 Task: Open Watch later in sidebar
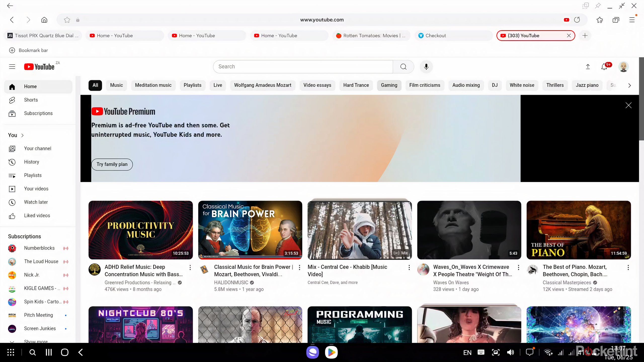point(38,202)
